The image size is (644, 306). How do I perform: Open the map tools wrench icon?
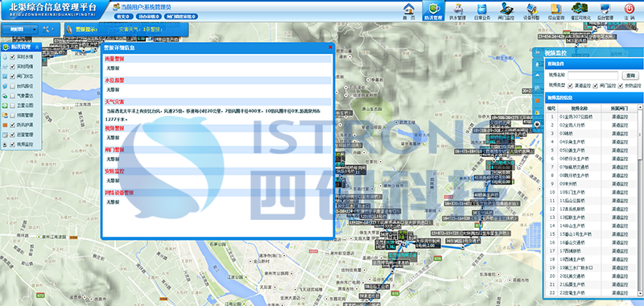[47, 29]
